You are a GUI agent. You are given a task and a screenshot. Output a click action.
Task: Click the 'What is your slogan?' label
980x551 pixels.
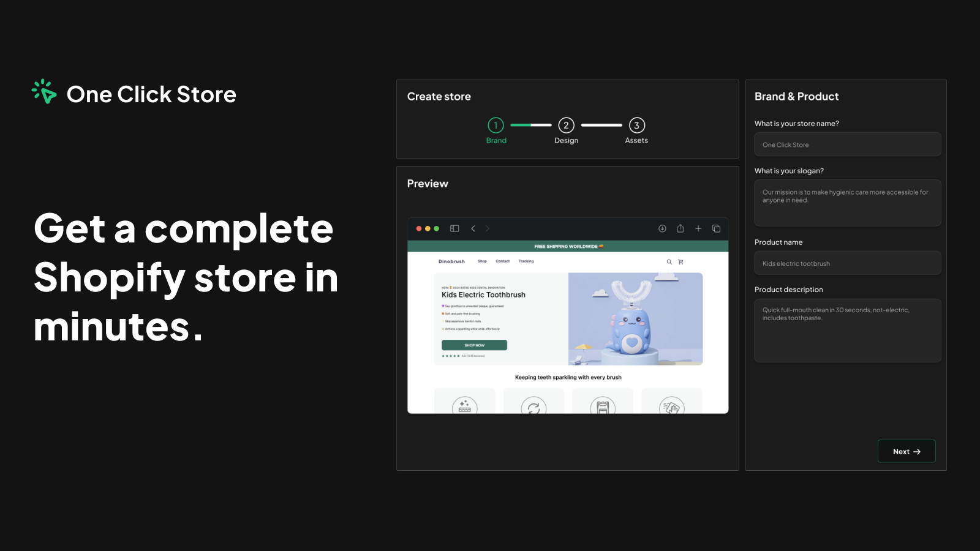pos(789,171)
